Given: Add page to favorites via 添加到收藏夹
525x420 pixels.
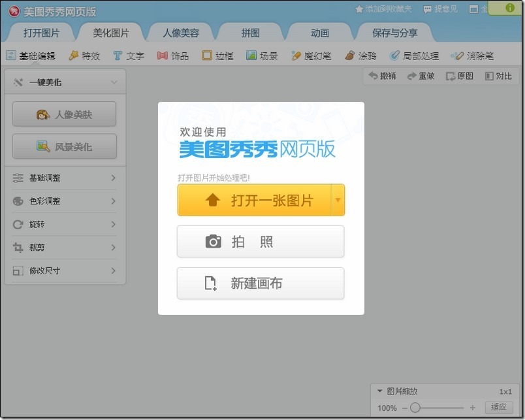Looking at the screenshot, I should pos(383,9).
